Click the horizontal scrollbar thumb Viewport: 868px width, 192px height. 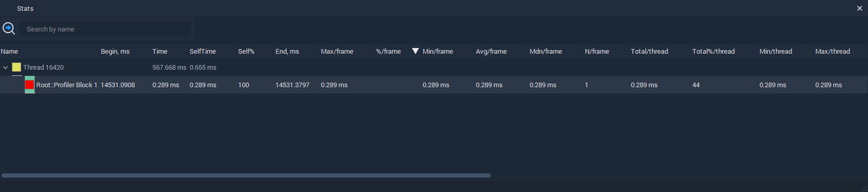point(246,175)
